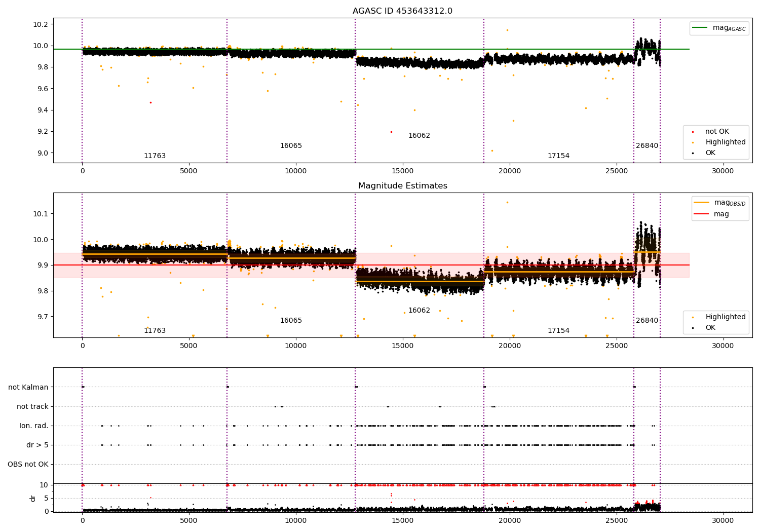Click the 15000 x-axis tick under the top plot
This screenshot has height=532, width=760.
pos(403,171)
